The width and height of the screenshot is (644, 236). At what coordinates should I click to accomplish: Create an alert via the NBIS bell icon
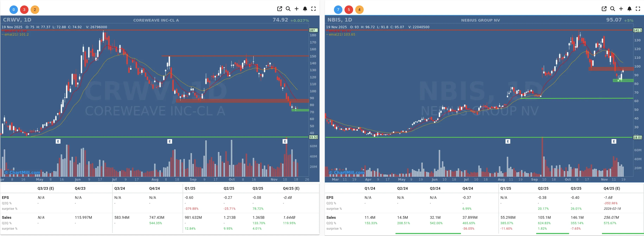pyautogui.click(x=630, y=9)
